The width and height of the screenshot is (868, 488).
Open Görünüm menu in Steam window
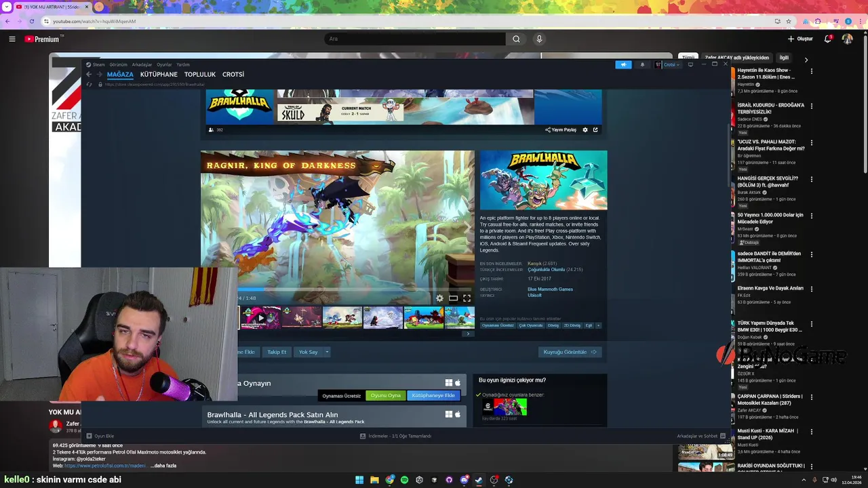119,64
